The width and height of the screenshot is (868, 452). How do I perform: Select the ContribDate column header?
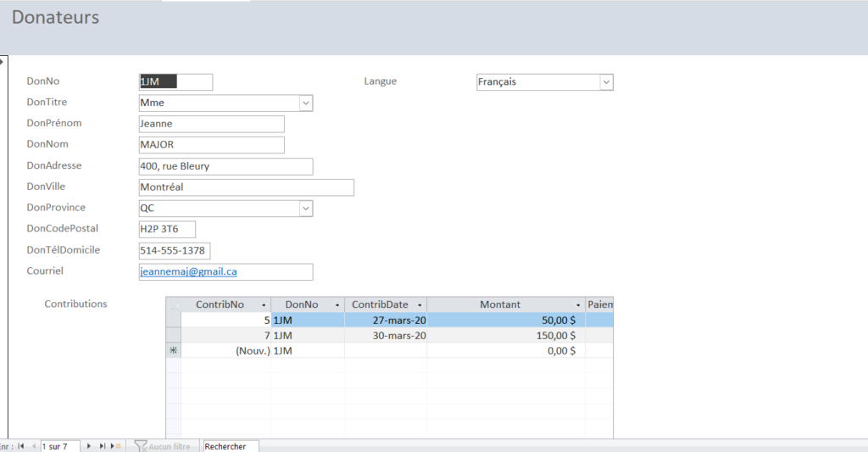point(380,304)
